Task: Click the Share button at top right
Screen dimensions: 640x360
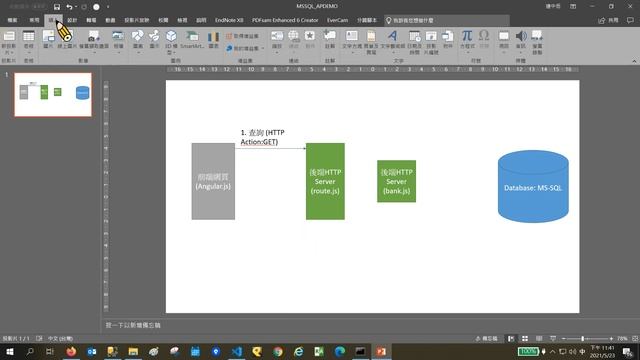Action: point(608,20)
